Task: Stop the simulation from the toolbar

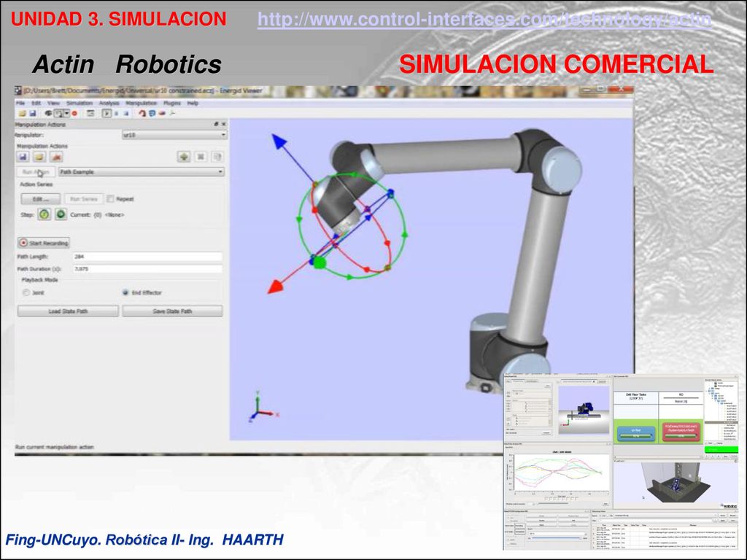Action: tap(125, 113)
